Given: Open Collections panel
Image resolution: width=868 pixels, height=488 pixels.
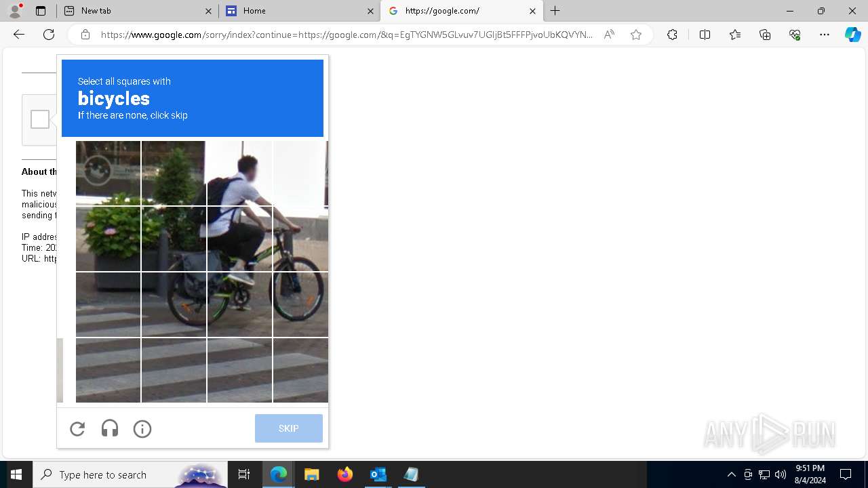Looking at the screenshot, I should (x=765, y=35).
